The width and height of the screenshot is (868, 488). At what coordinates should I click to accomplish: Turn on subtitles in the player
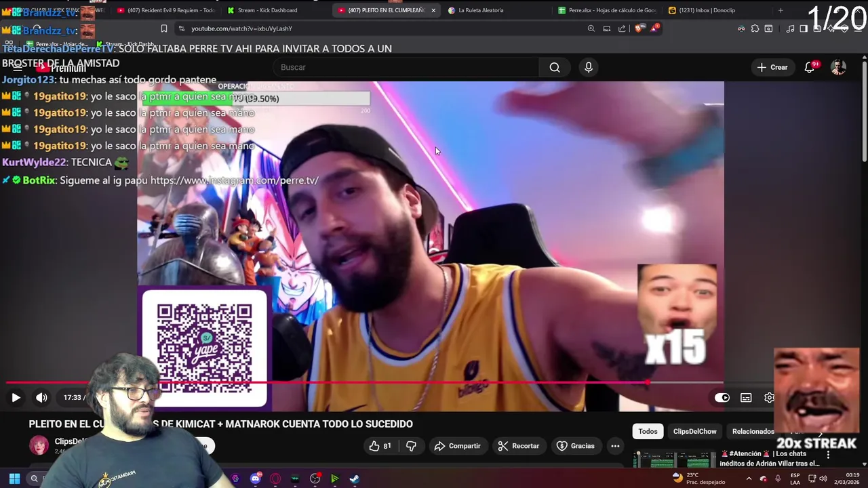[x=746, y=398]
